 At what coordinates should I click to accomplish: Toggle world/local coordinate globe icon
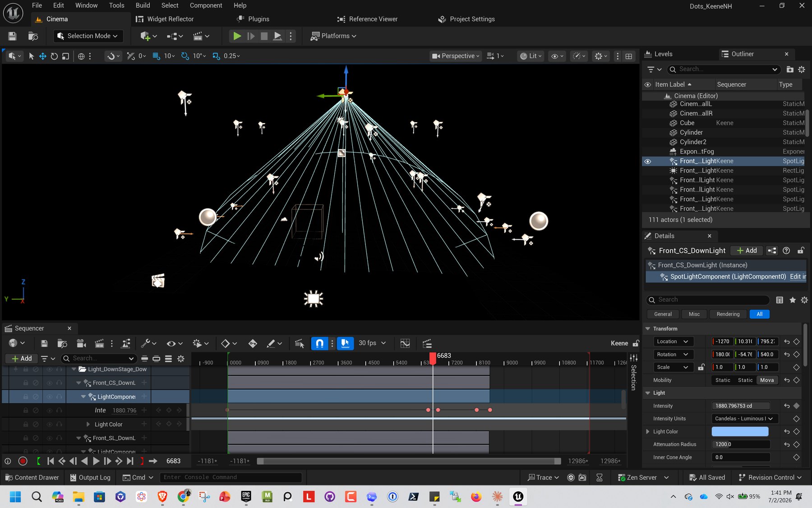pyautogui.click(x=81, y=56)
